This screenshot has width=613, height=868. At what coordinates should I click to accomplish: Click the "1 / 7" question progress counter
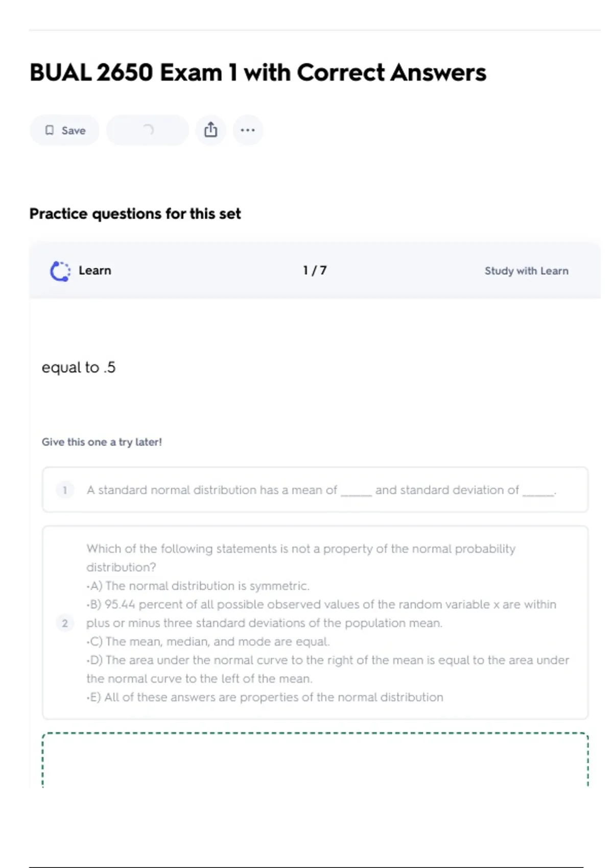click(315, 271)
